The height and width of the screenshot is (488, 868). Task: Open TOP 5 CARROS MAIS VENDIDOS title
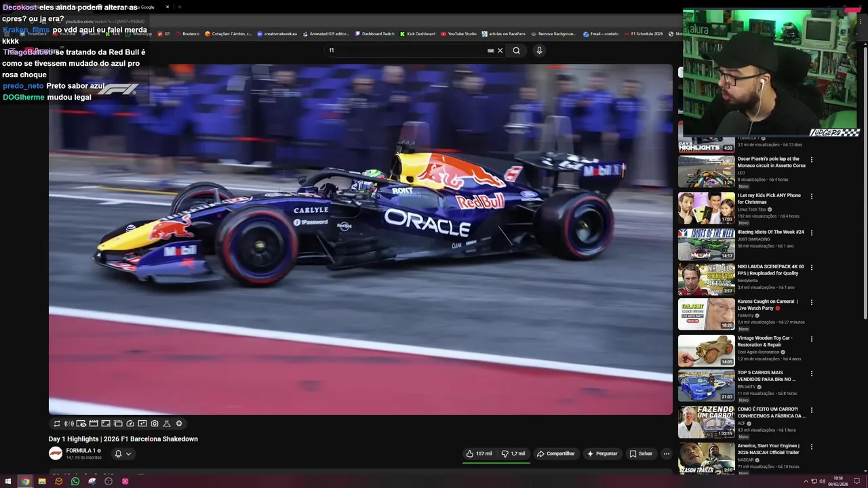(x=767, y=375)
